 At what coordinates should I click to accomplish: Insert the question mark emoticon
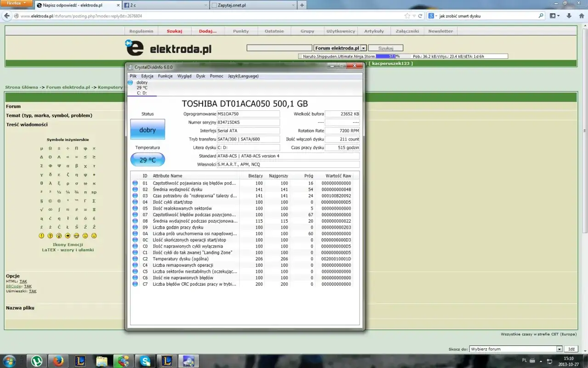50,236
